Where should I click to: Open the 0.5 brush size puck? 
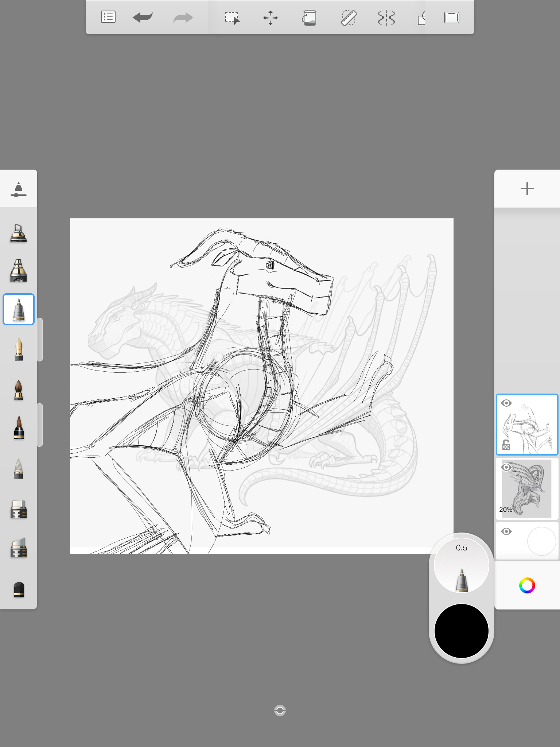pos(461,565)
